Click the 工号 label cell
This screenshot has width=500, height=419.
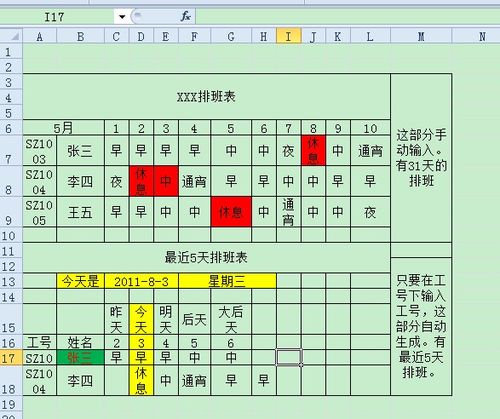pos(39,342)
